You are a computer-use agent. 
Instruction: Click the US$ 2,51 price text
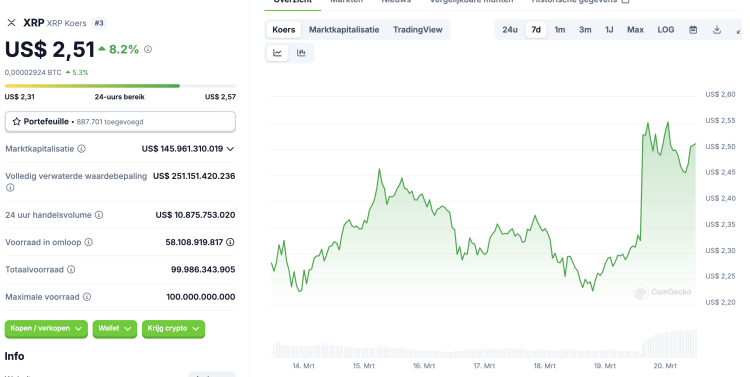50,50
